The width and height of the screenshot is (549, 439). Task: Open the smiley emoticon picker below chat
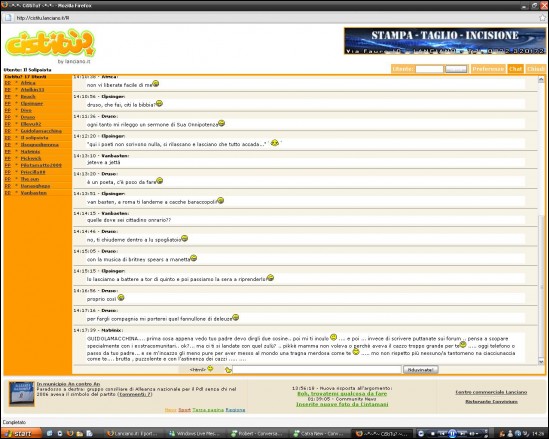point(210,368)
